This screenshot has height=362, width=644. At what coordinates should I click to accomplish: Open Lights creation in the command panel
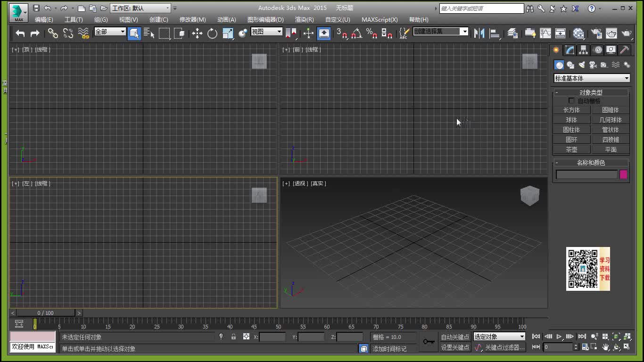[x=582, y=65]
